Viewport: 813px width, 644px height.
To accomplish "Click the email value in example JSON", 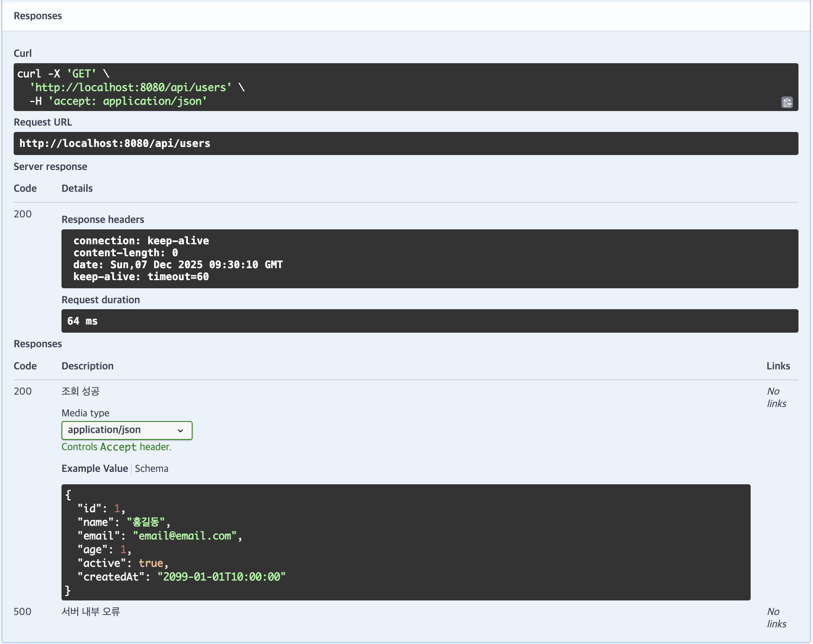I will (186, 536).
